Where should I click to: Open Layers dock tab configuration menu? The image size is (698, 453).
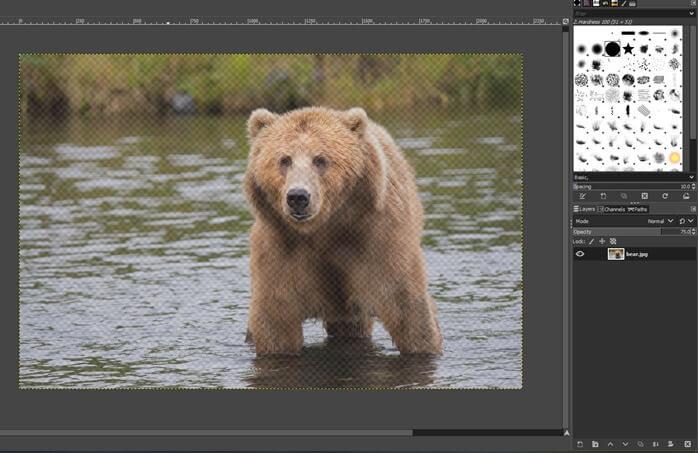(693, 209)
